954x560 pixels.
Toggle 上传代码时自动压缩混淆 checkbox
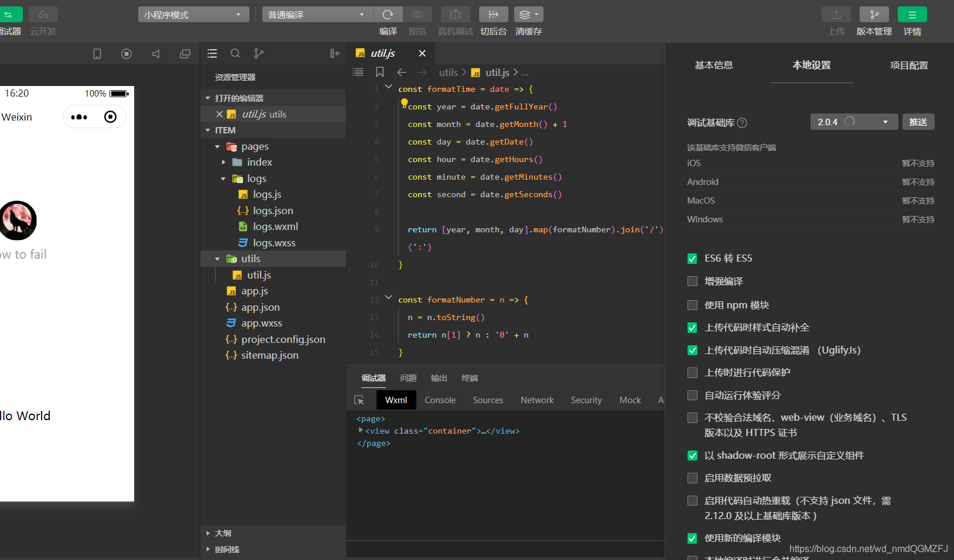tap(692, 351)
